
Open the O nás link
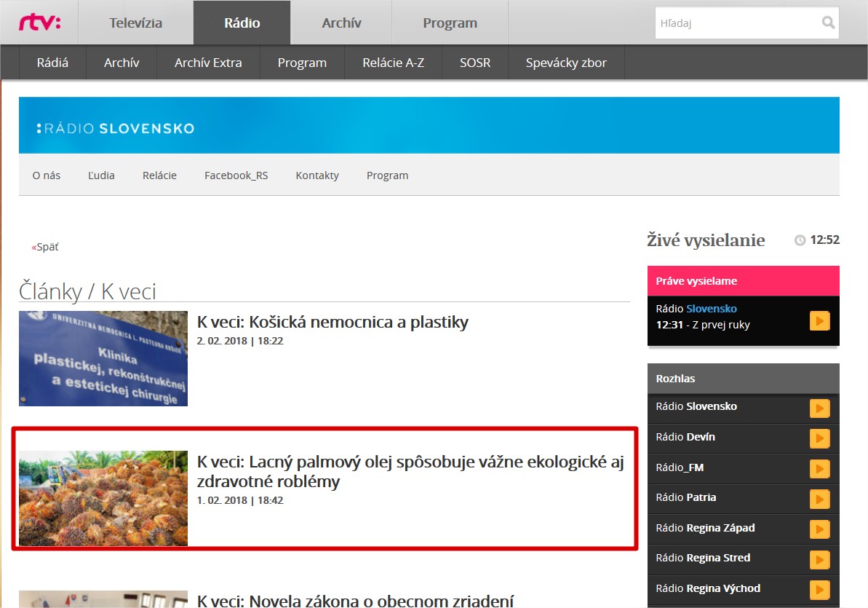(x=47, y=175)
